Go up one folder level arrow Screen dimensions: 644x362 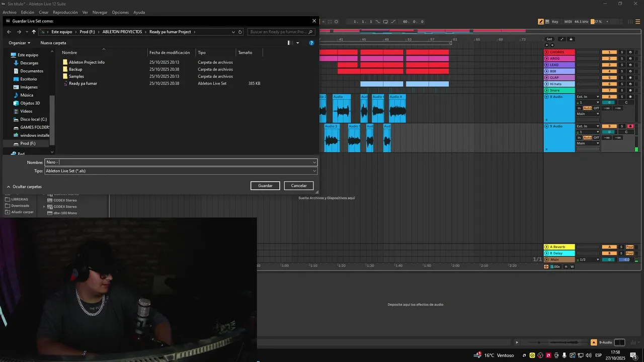click(x=34, y=32)
